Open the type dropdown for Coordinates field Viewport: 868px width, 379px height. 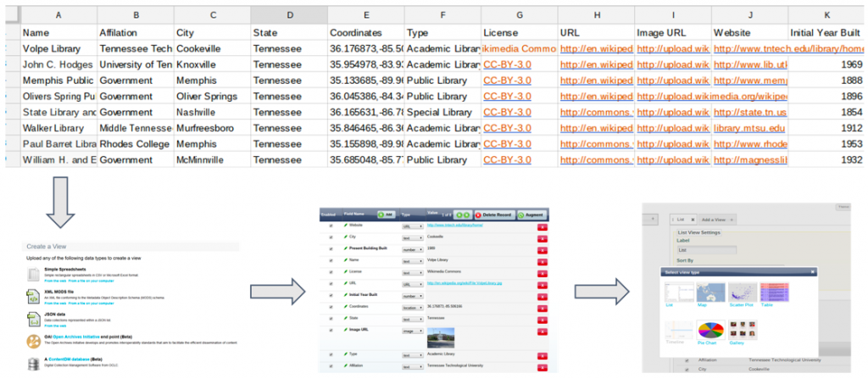click(x=410, y=308)
